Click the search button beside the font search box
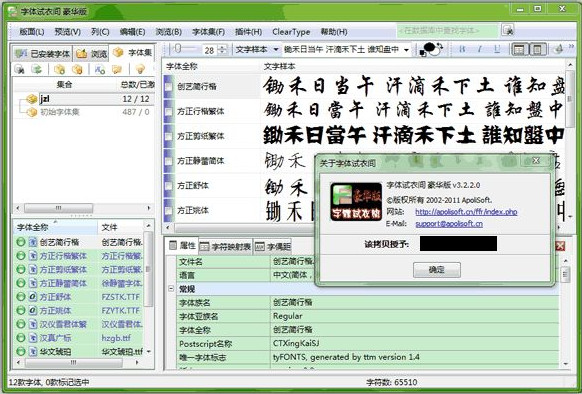The image size is (582, 394). click(x=507, y=30)
